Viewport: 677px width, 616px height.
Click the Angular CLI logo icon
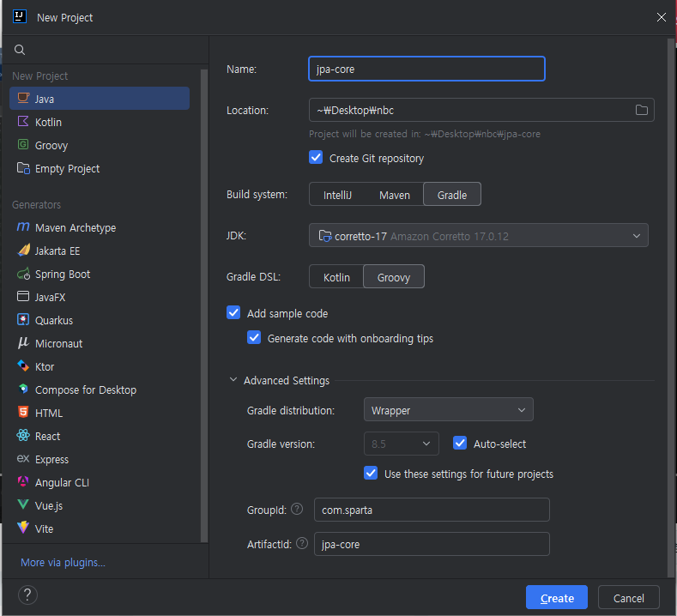tap(23, 481)
